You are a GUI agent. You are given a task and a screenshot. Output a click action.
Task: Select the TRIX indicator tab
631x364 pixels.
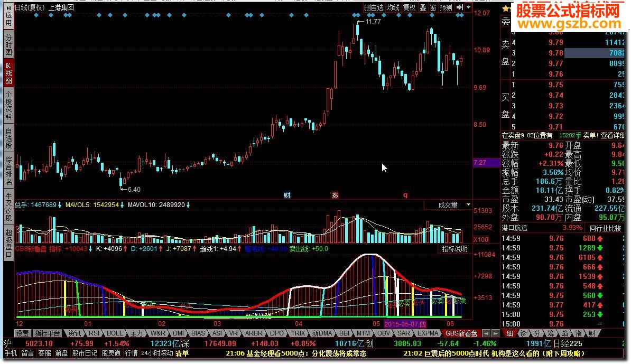(298, 333)
